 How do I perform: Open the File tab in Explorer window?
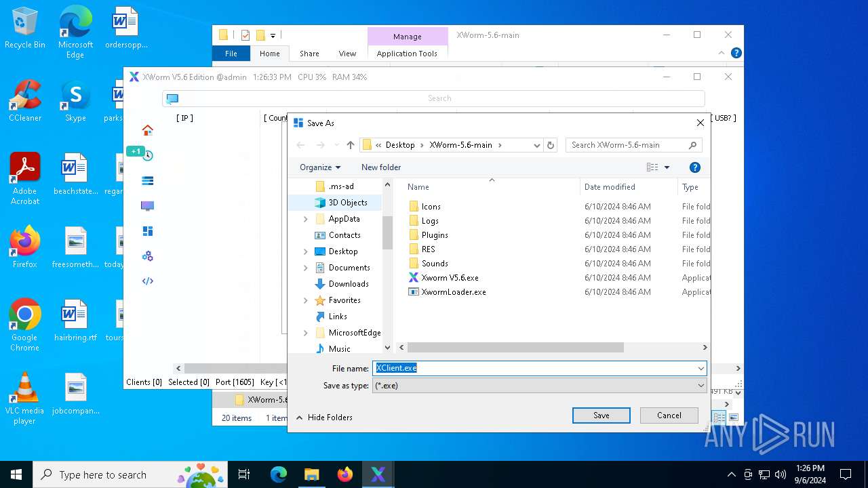pos(231,54)
